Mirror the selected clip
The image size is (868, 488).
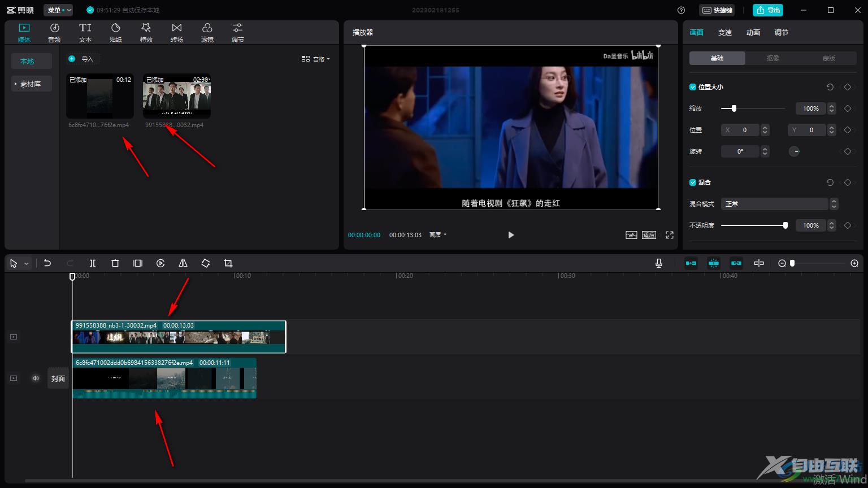[x=183, y=263]
